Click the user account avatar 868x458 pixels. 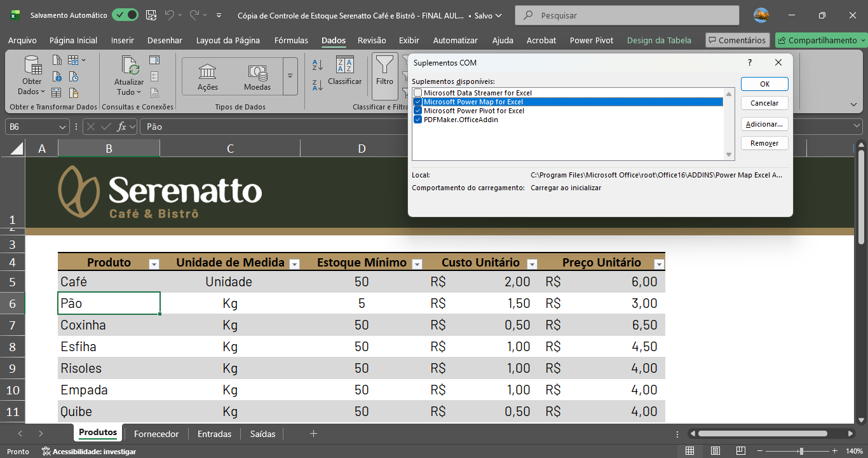(761, 15)
